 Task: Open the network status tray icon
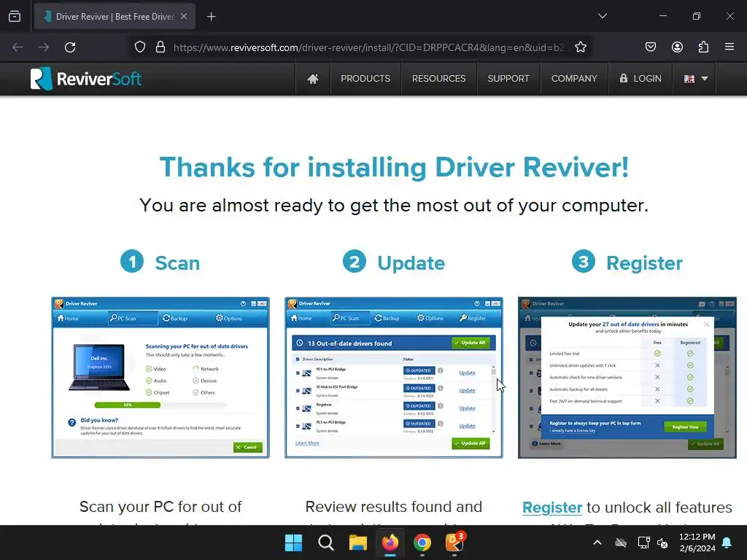pos(643,542)
